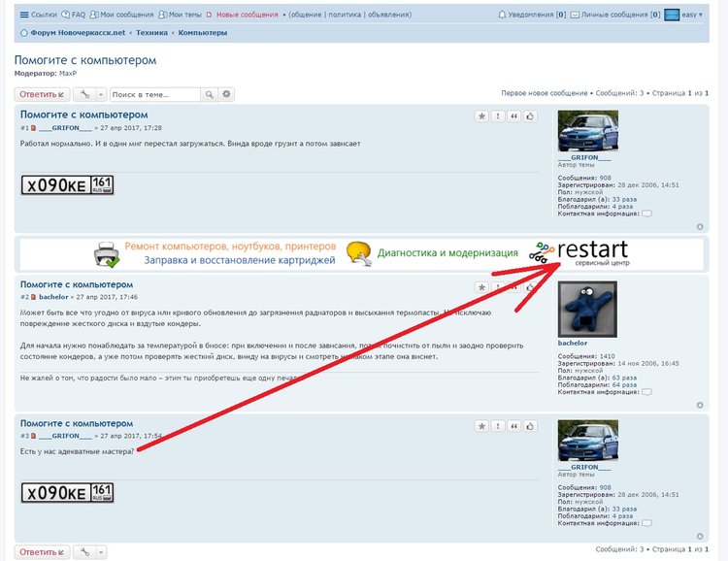Click the star icon on third post

click(481, 426)
